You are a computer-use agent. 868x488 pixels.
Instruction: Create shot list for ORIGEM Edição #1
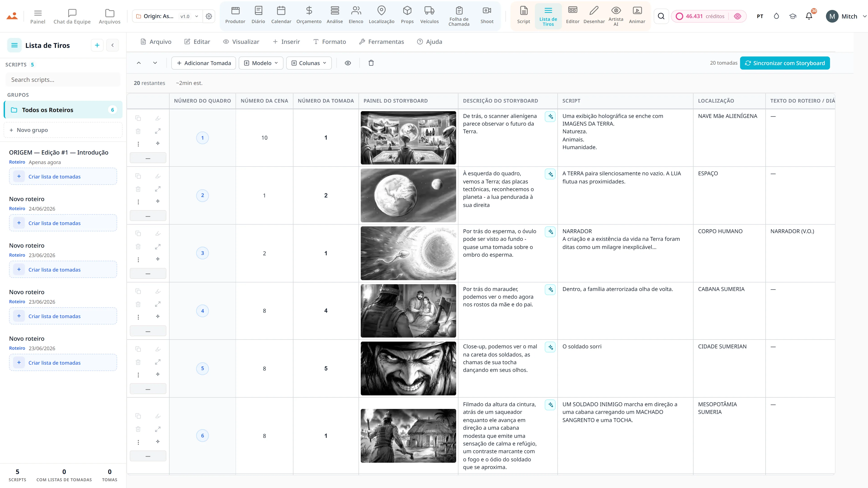point(63,176)
